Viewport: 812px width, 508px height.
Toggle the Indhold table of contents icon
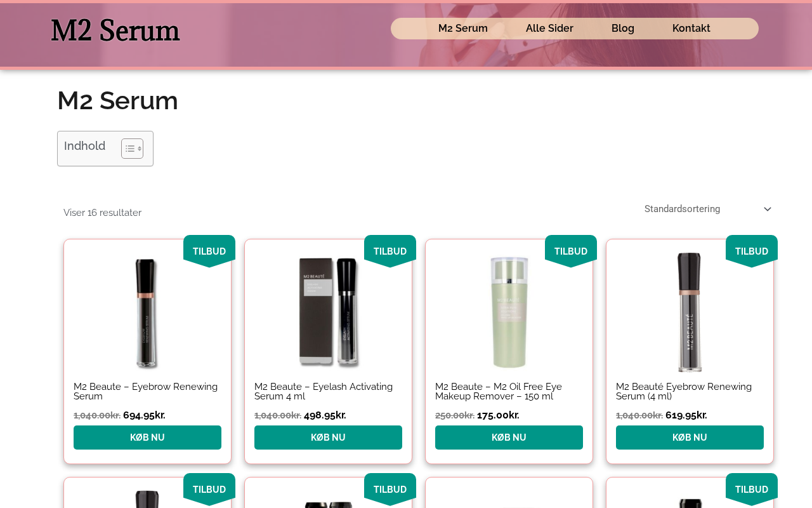[132, 149]
